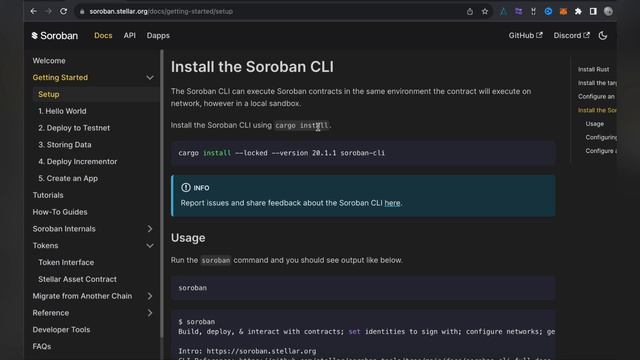Click the browser forward arrow
The image size is (640, 360).
(49, 11)
